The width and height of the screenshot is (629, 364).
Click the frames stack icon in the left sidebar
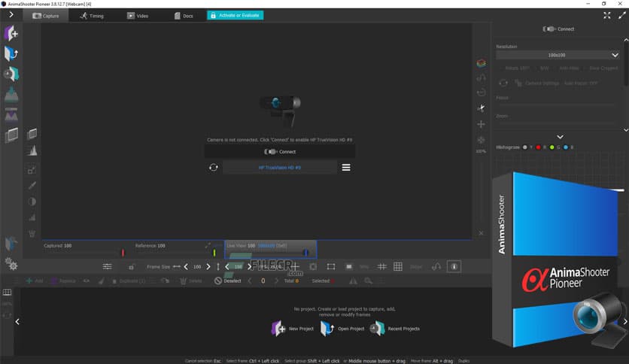coord(11,135)
